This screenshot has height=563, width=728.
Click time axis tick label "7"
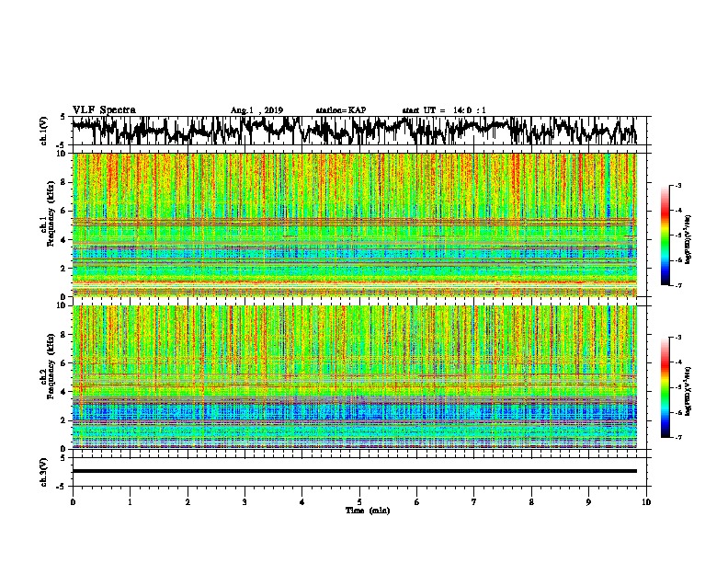[x=474, y=502]
